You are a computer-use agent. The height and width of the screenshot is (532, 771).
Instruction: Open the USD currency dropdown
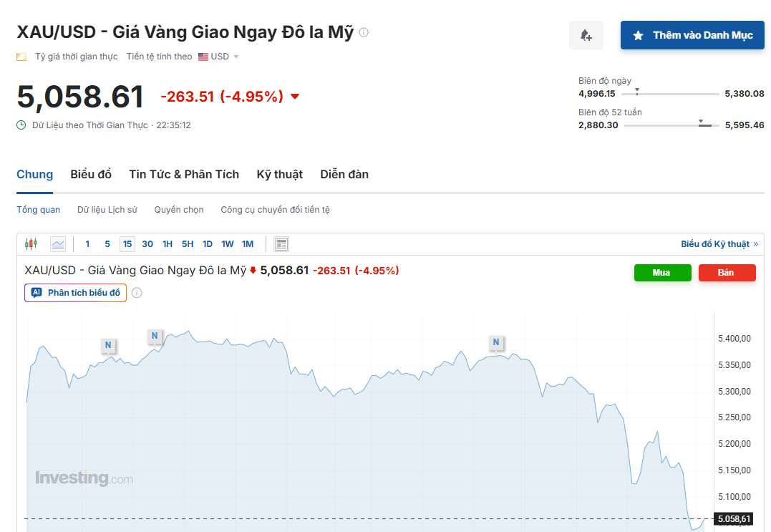click(x=218, y=57)
